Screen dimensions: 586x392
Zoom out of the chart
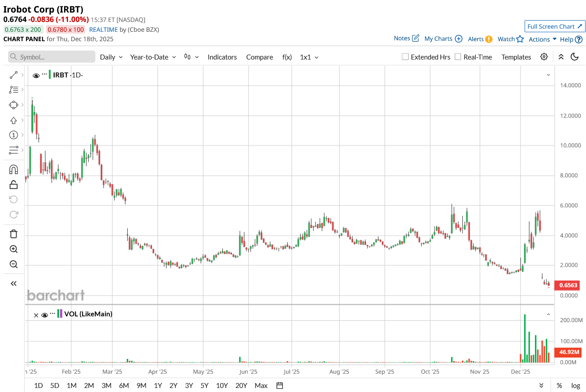pos(13,264)
